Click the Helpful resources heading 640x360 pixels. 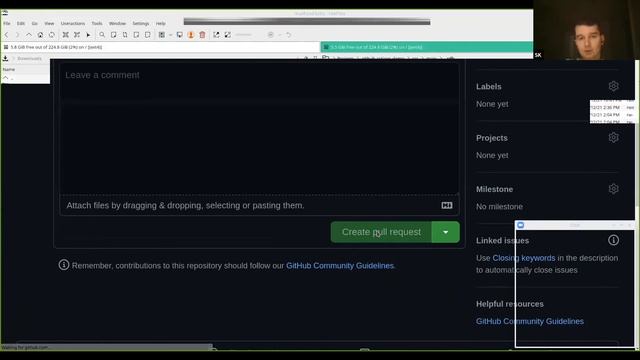pyautogui.click(x=509, y=304)
